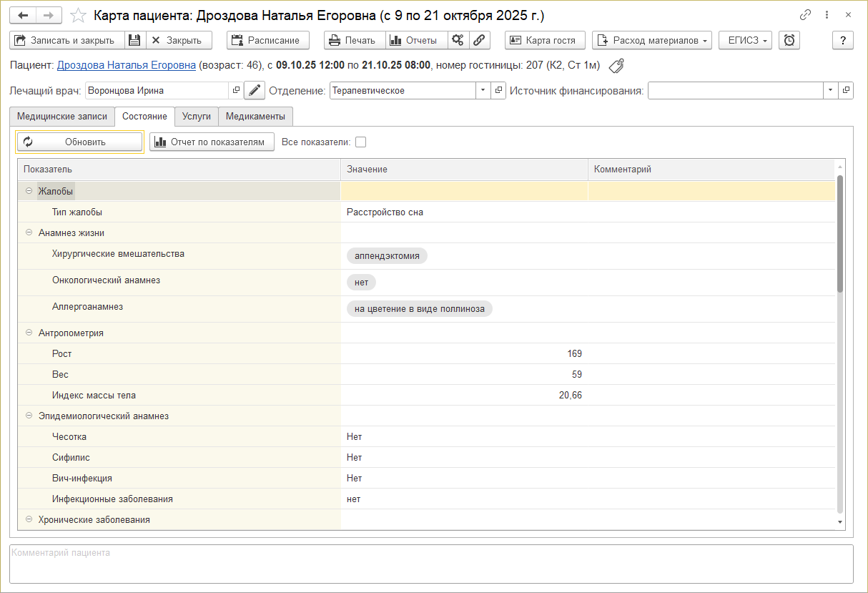Collapse the 'Антропометрия' group

pos(29,333)
